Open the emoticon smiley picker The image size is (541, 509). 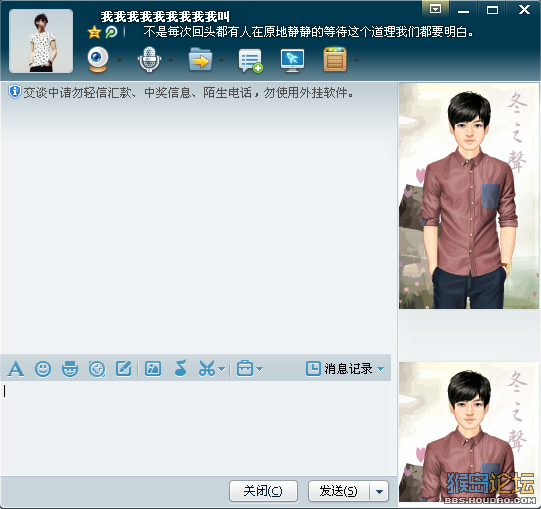point(43,369)
